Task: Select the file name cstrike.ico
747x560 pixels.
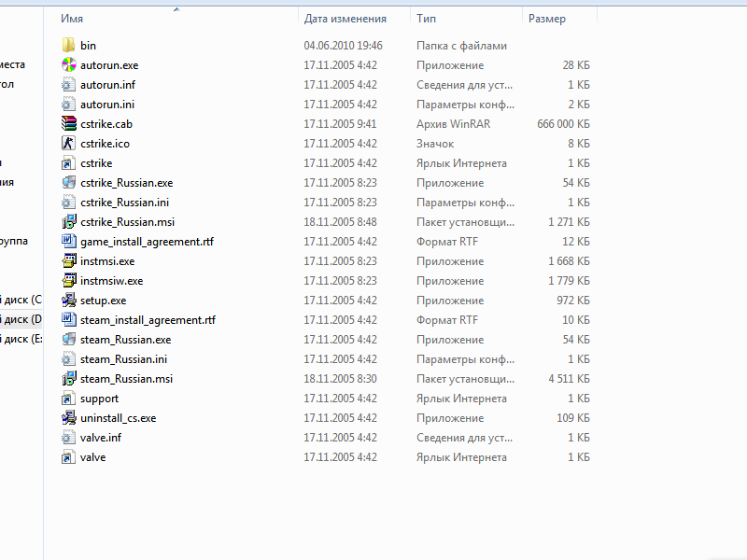Action: click(x=105, y=144)
